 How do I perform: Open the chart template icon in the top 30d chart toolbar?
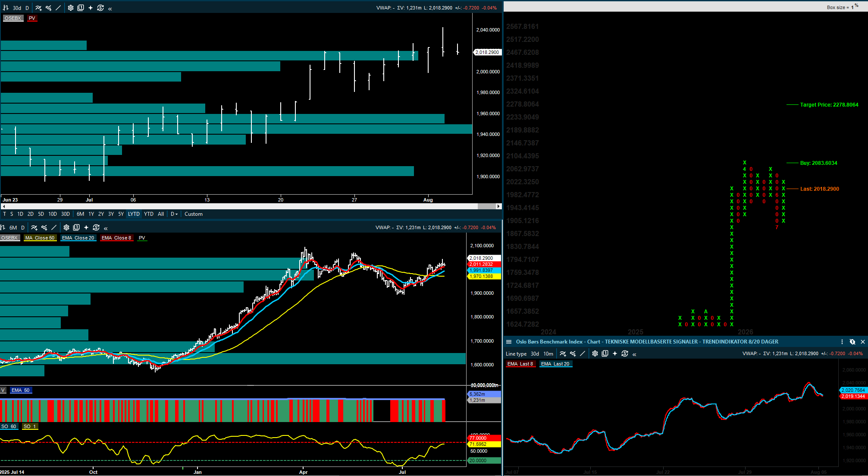(81, 8)
